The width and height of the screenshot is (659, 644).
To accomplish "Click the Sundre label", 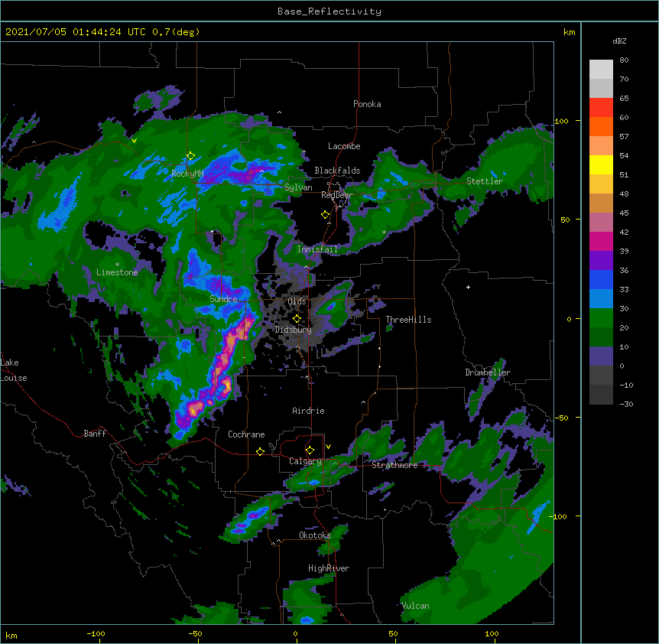I will coord(223,299).
